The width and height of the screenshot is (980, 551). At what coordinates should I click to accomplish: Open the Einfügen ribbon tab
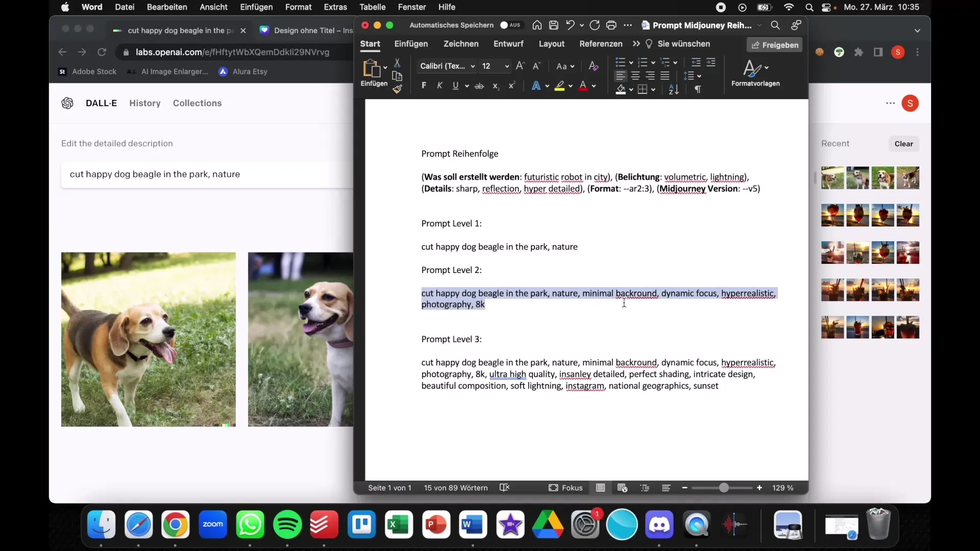(x=411, y=44)
